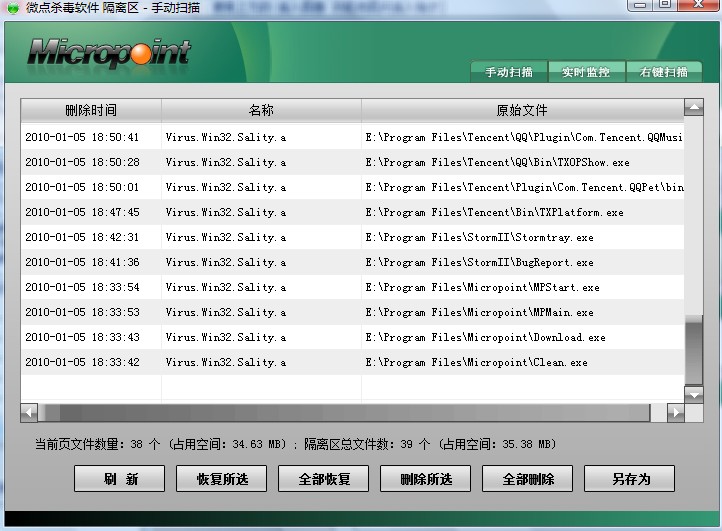Close the quarantine window

tap(698, 5)
